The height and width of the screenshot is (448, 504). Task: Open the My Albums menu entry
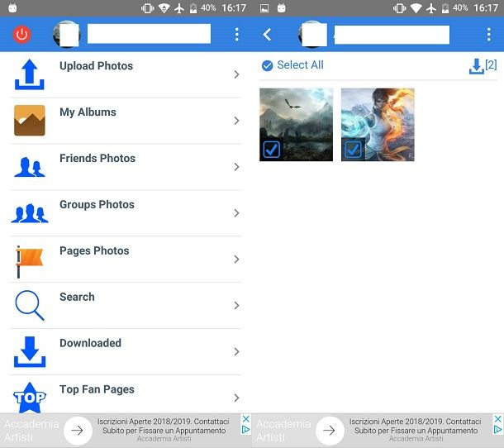tap(126, 121)
